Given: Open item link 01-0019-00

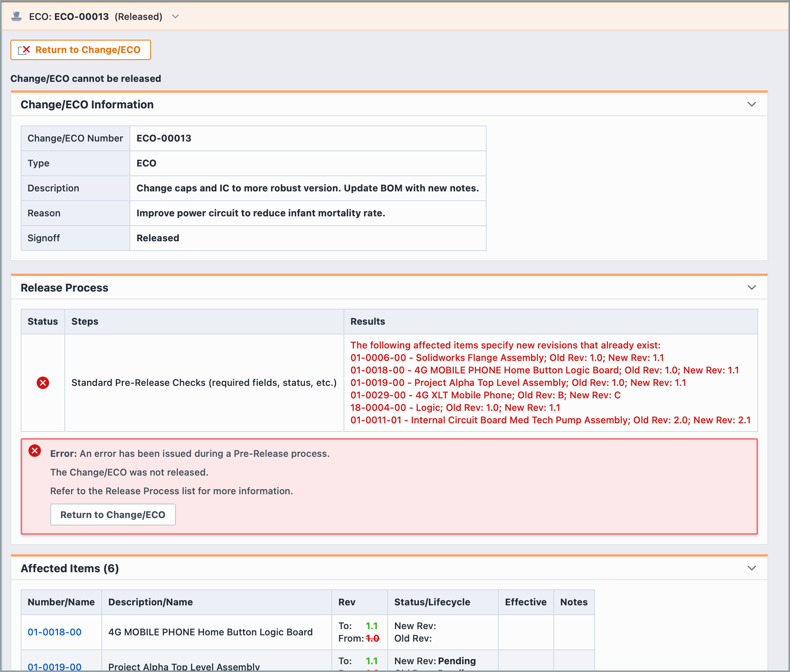Looking at the screenshot, I should (x=55, y=666).
